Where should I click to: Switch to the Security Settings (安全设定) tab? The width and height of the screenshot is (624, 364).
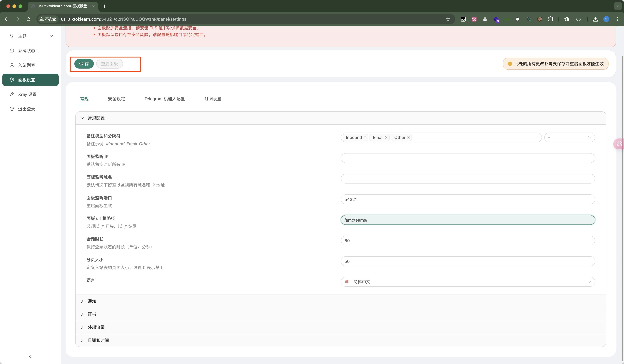click(116, 99)
